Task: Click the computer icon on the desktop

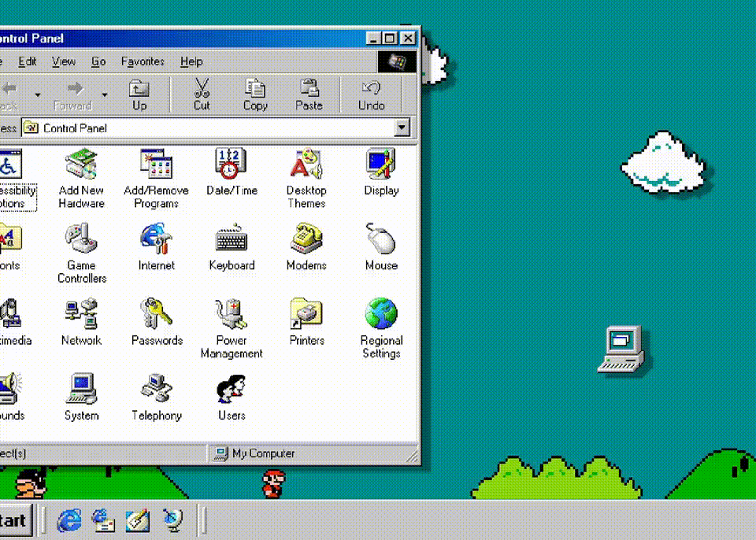Action: click(x=621, y=349)
